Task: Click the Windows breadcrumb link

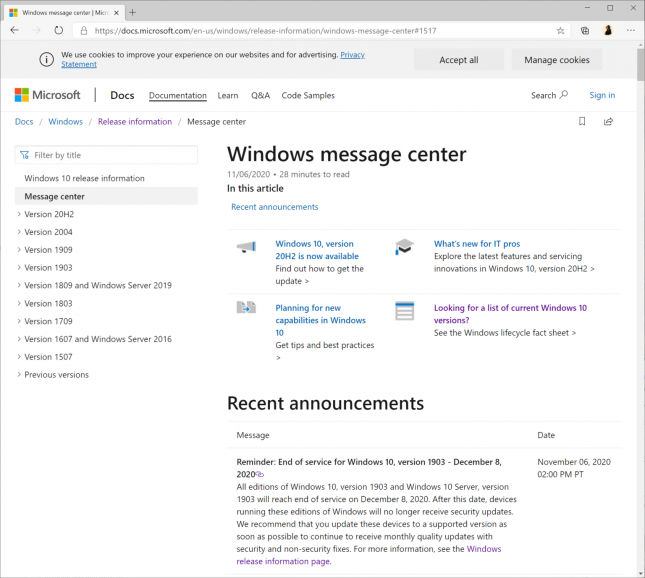Action: 65,122
